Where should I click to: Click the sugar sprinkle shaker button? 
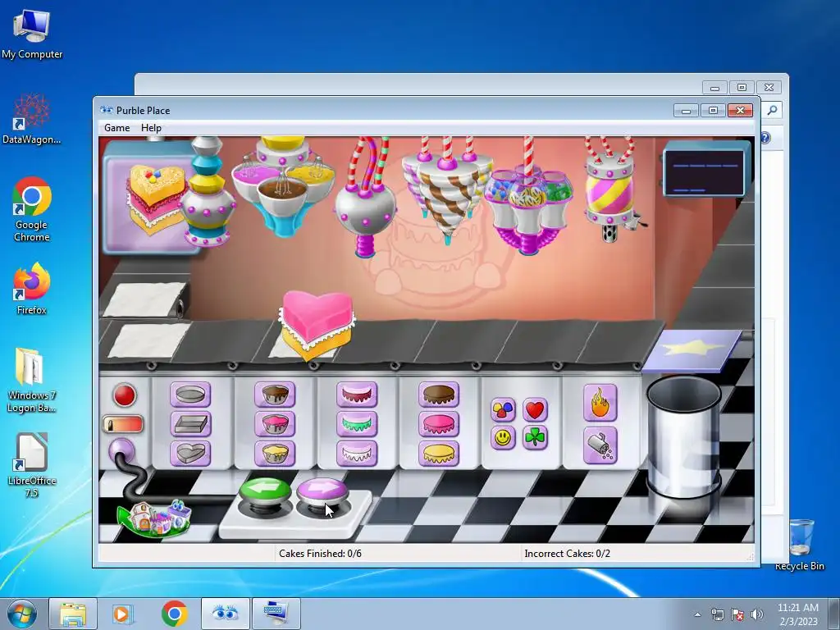coord(600,445)
